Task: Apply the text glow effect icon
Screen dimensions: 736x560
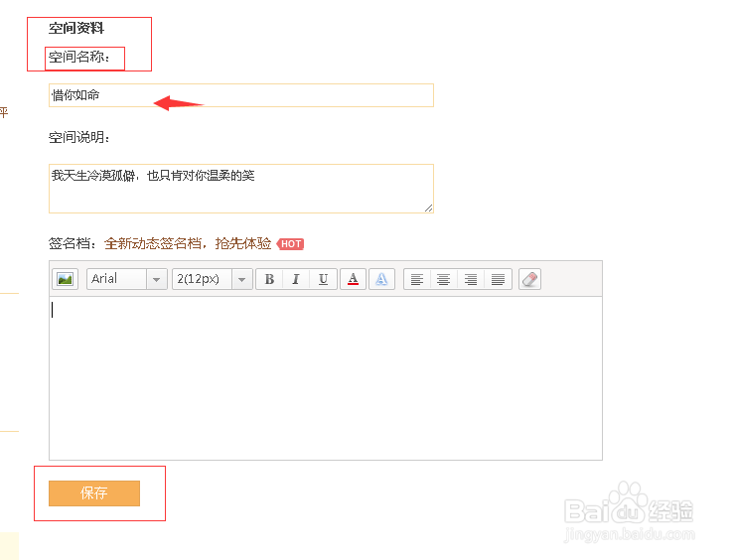Action: pyautogui.click(x=381, y=279)
